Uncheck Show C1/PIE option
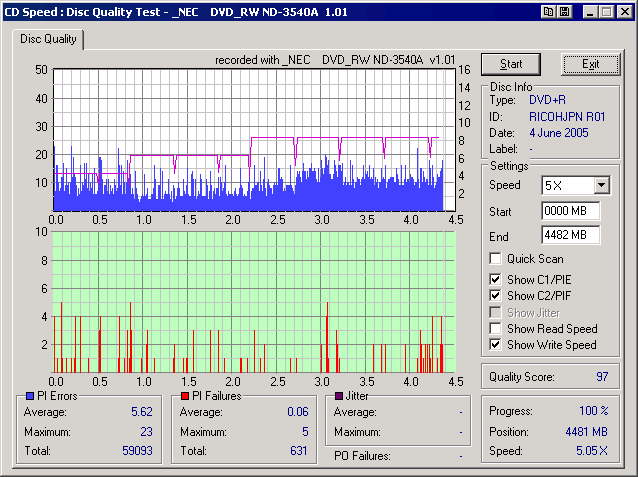 click(495, 279)
